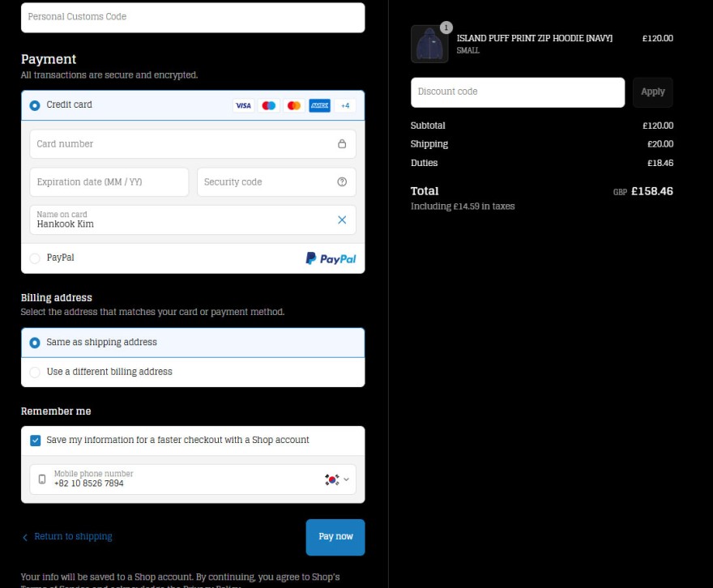
Task: Click the Billing address heading
Action: [x=57, y=297]
